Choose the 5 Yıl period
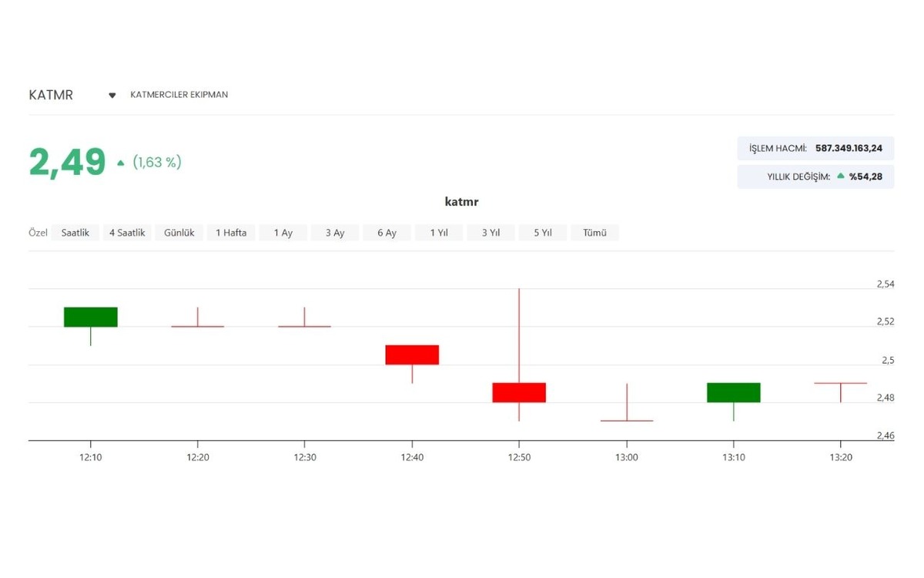 [x=543, y=233]
